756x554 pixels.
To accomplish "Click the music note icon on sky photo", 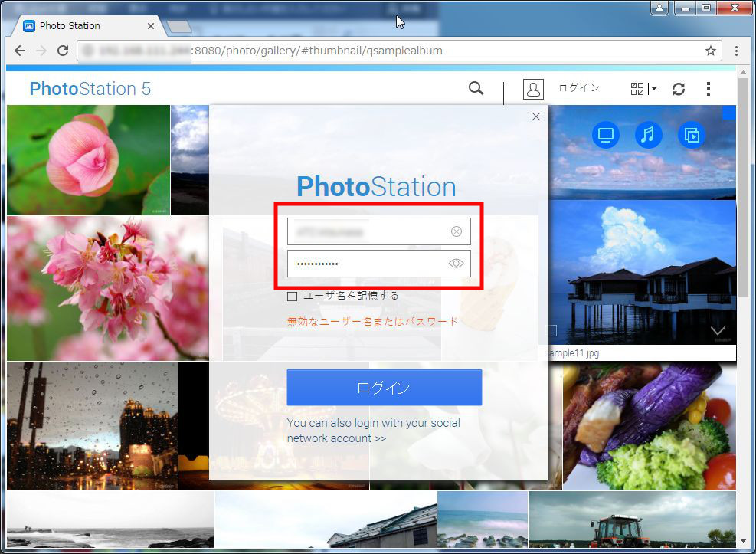I will click(649, 135).
